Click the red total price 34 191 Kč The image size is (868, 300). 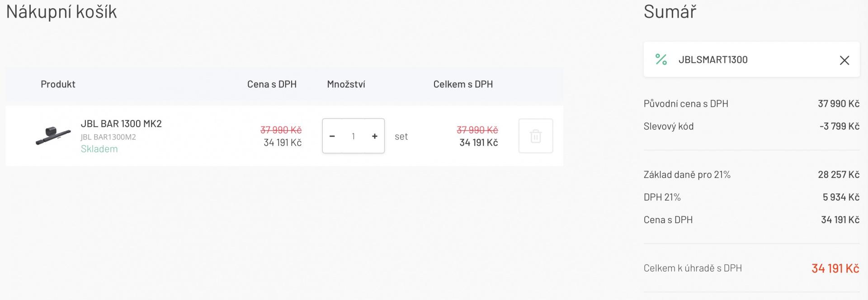[x=835, y=268]
